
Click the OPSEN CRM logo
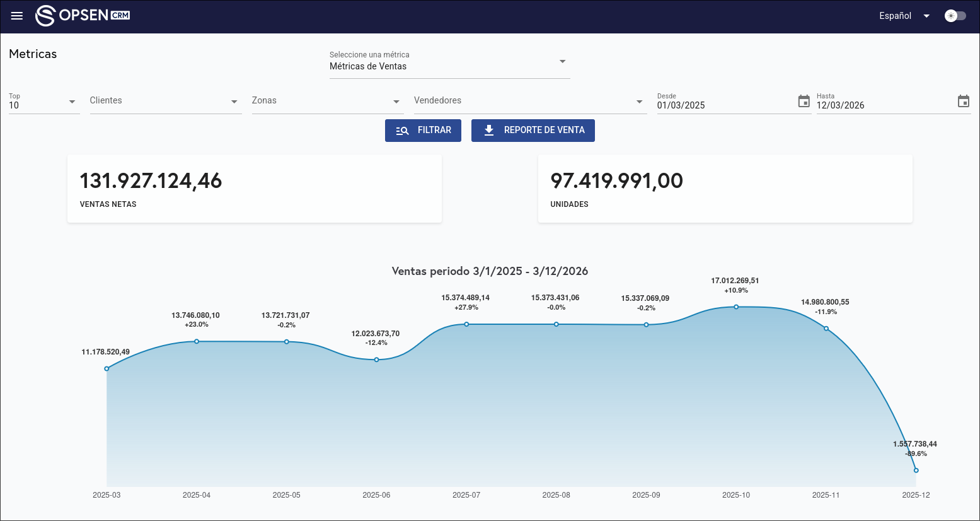pos(83,15)
